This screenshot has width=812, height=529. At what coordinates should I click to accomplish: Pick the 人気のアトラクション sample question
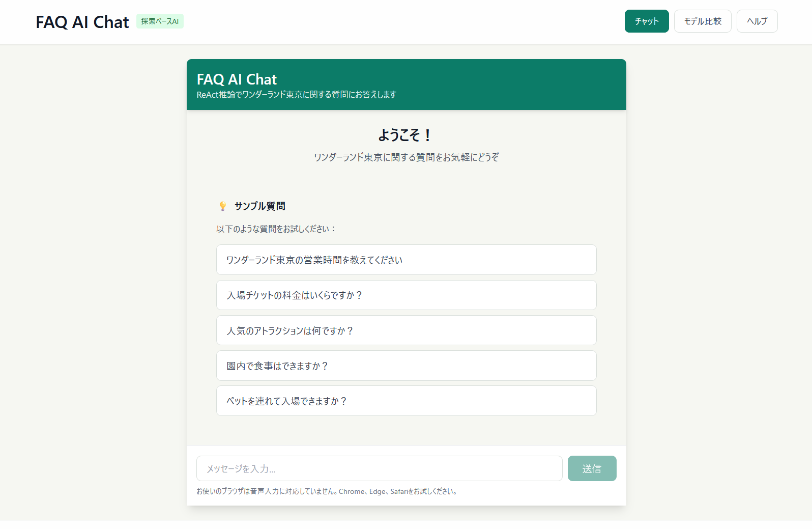[x=406, y=330]
